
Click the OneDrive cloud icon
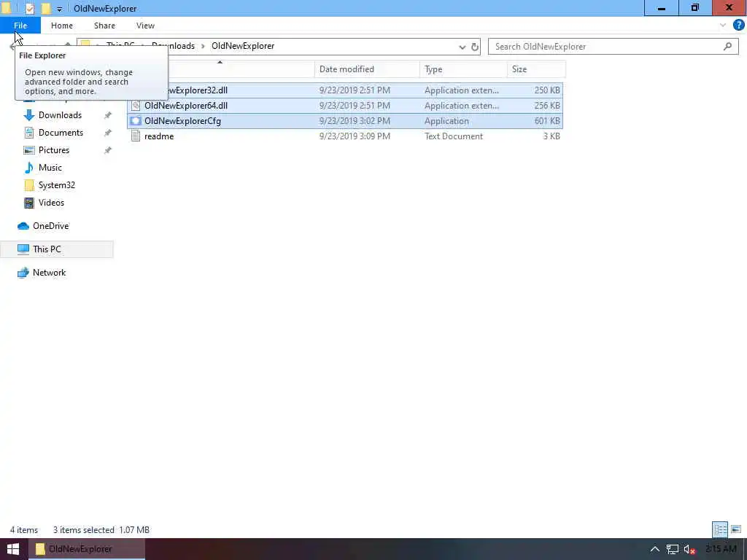click(23, 226)
